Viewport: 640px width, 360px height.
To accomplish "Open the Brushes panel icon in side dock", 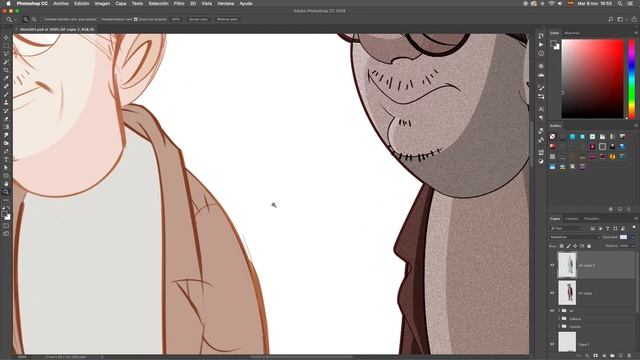I will click(541, 88).
